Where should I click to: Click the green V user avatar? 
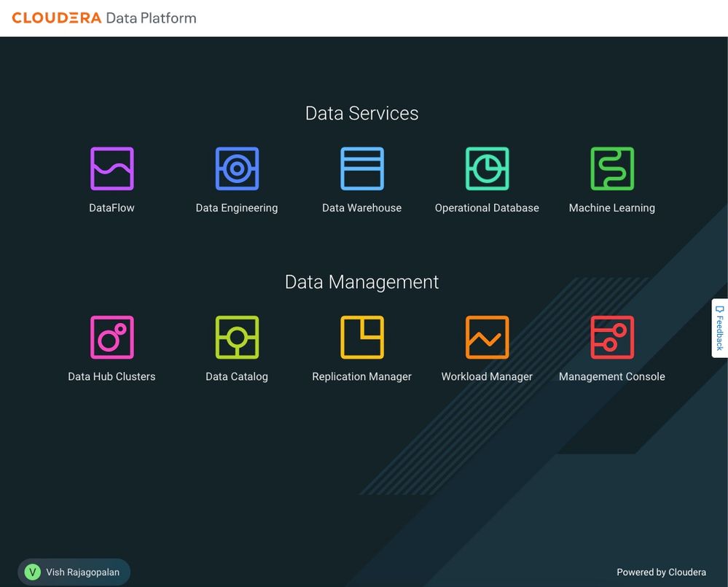33,572
